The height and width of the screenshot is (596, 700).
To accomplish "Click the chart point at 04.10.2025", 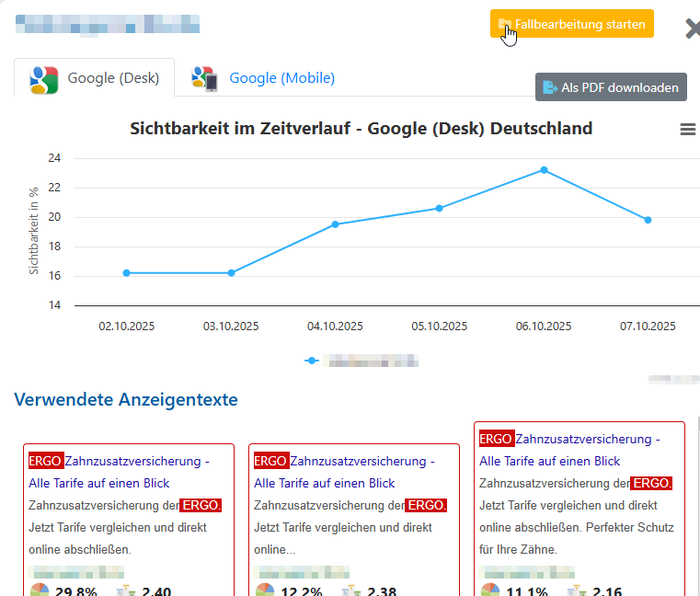I will click(x=335, y=224).
